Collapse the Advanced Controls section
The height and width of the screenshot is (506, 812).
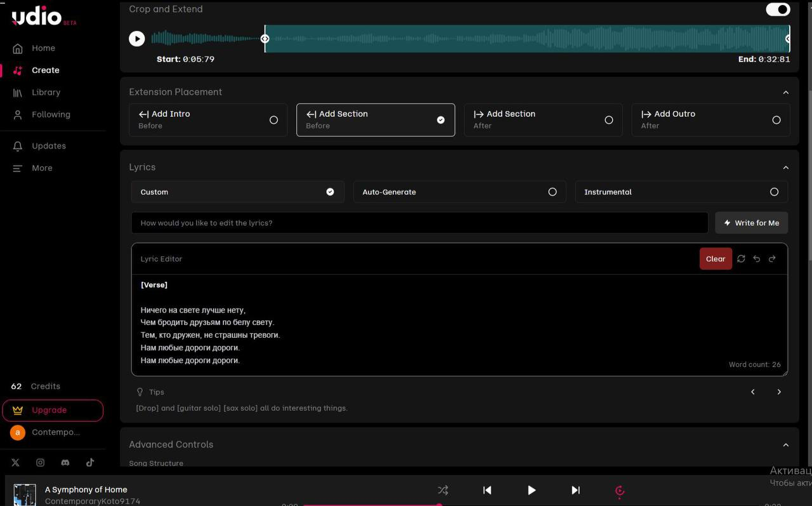[786, 445]
